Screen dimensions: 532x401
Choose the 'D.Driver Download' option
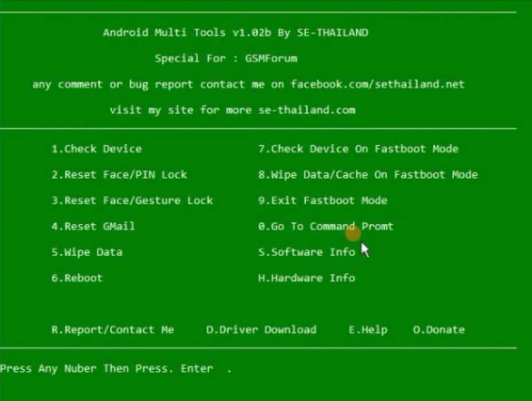tap(261, 329)
